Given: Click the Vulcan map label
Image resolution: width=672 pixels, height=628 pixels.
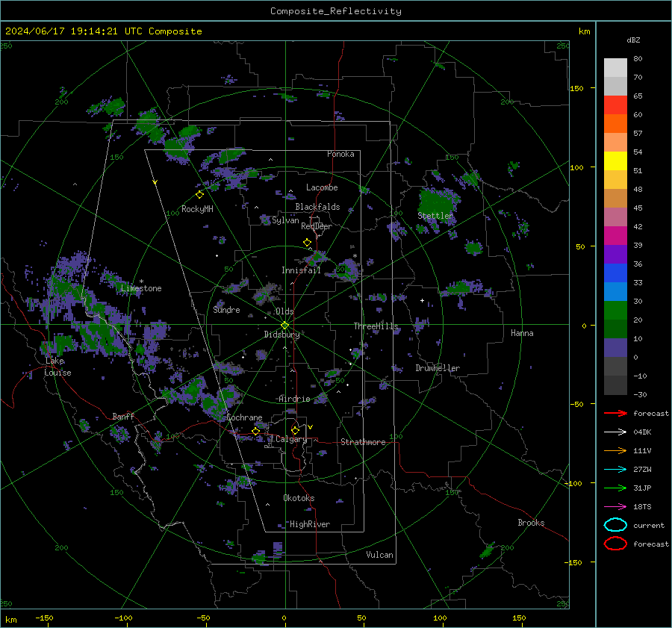Looking at the screenshot, I should pos(379,555).
